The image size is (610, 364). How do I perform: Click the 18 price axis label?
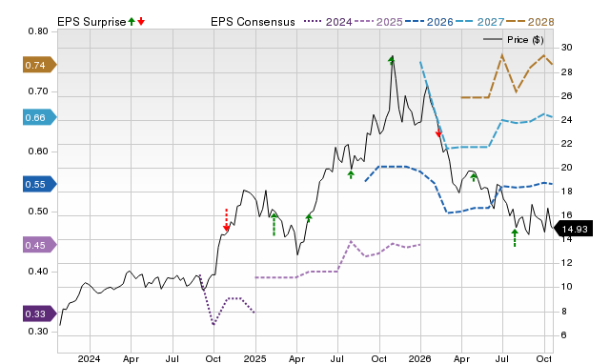(566, 192)
